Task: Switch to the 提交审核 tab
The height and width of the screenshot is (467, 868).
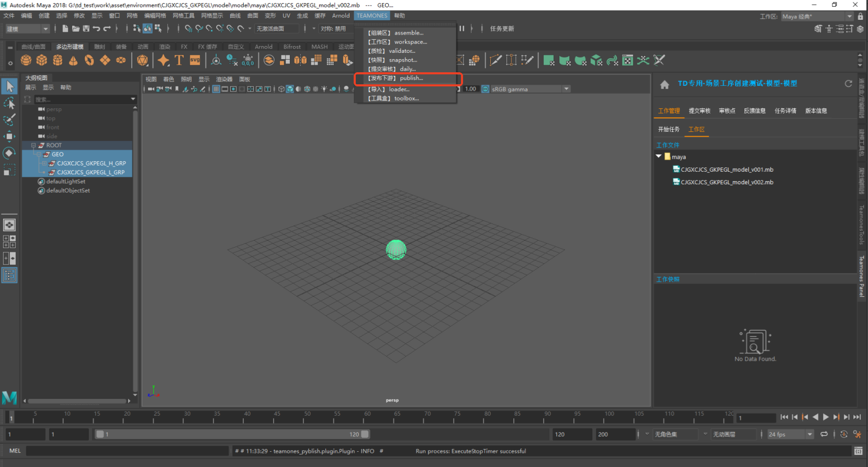Action: (x=699, y=111)
